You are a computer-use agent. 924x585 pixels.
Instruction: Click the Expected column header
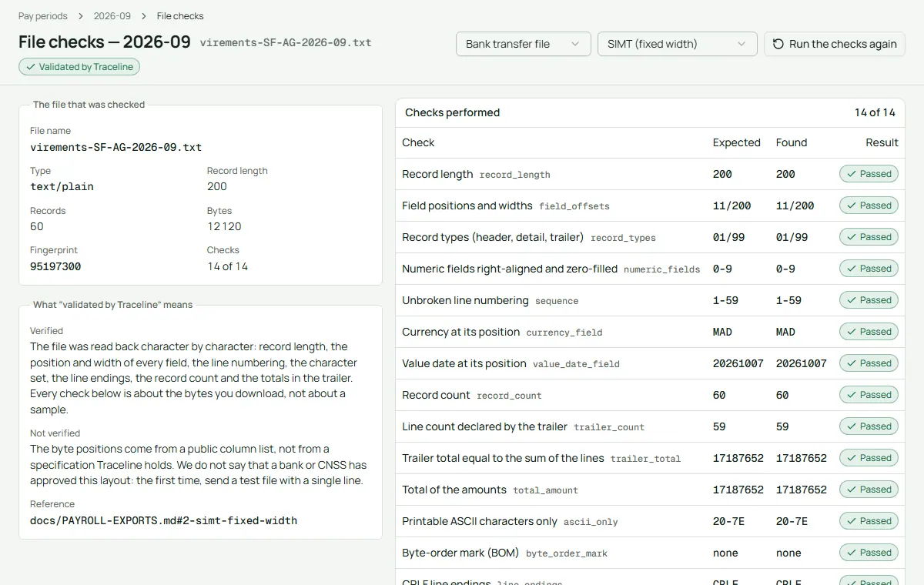[737, 142]
